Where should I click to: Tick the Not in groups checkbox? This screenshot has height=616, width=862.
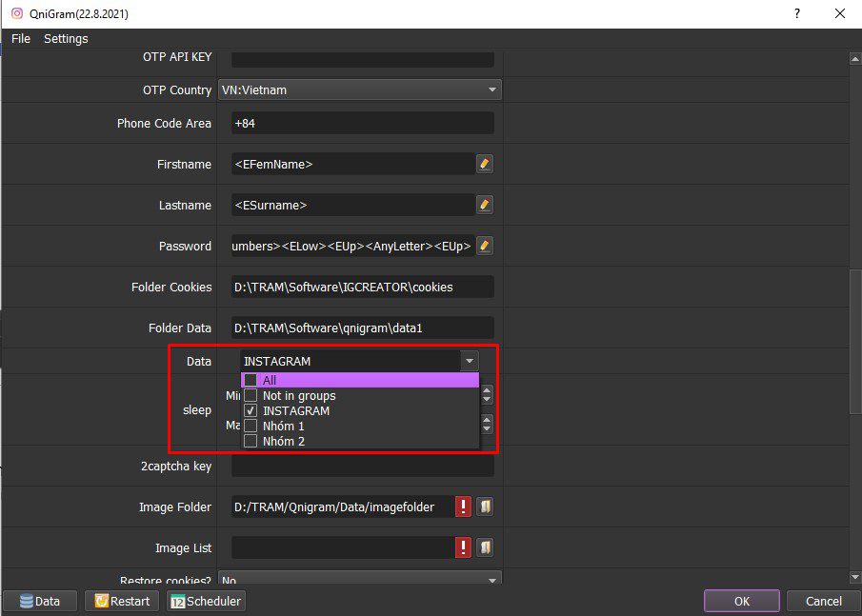coord(251,395)
